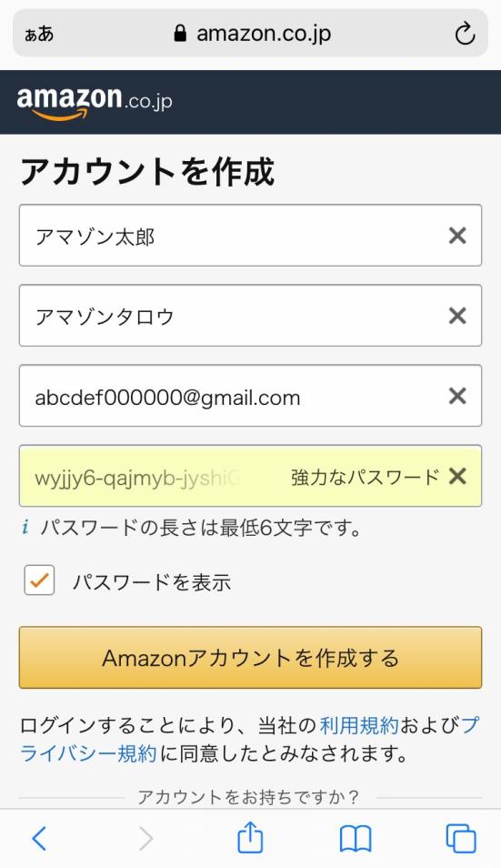Image resolution: width=501 pixels, height=868 pixels.
Task: Show open tabs in Safari
Action: pyautogui.click(x=461, y=839)
